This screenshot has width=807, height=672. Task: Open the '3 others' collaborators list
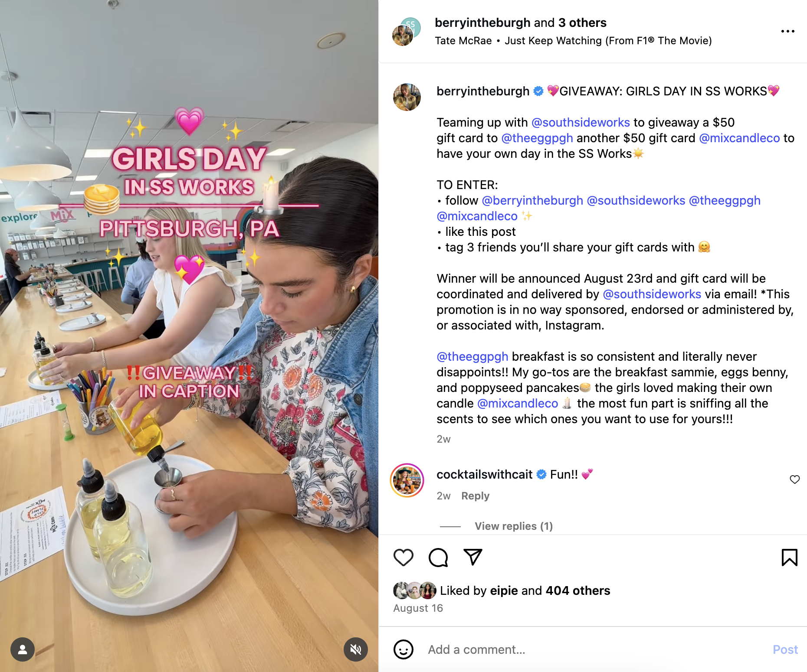582,23
